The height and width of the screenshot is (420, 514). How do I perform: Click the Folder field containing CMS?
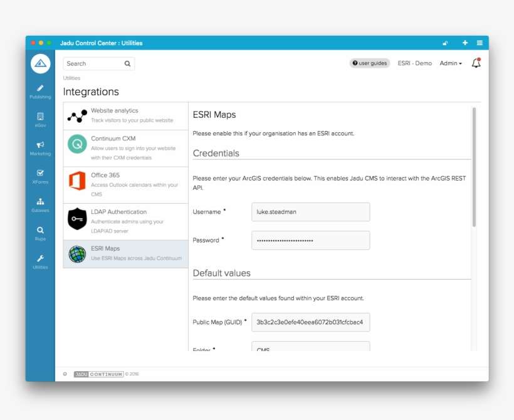pyautogui.click(x=311, y=346)
